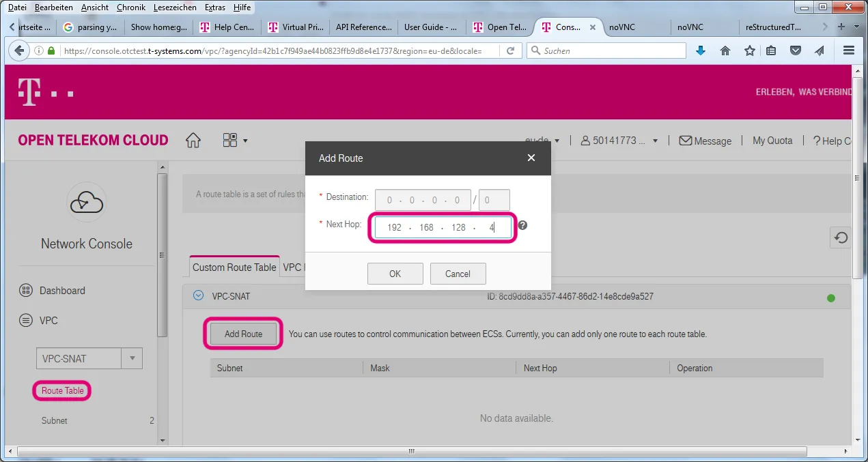Open Route Table in sidebar
The width and height of the screenshot is (868, 462).
(x=62, y=391)
